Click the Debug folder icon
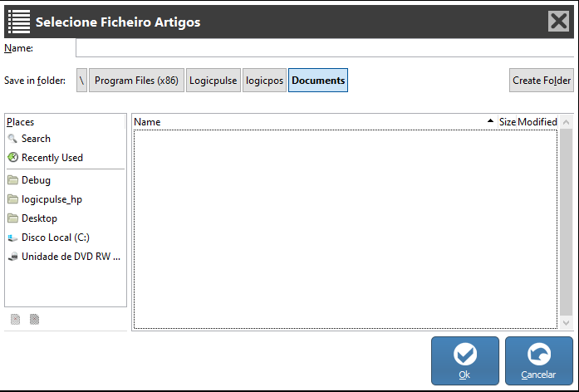Screen dimensions: 579x392 (12, 180)
